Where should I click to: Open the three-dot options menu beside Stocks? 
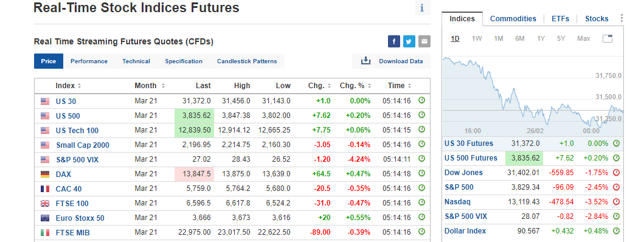tap(621, 18)
